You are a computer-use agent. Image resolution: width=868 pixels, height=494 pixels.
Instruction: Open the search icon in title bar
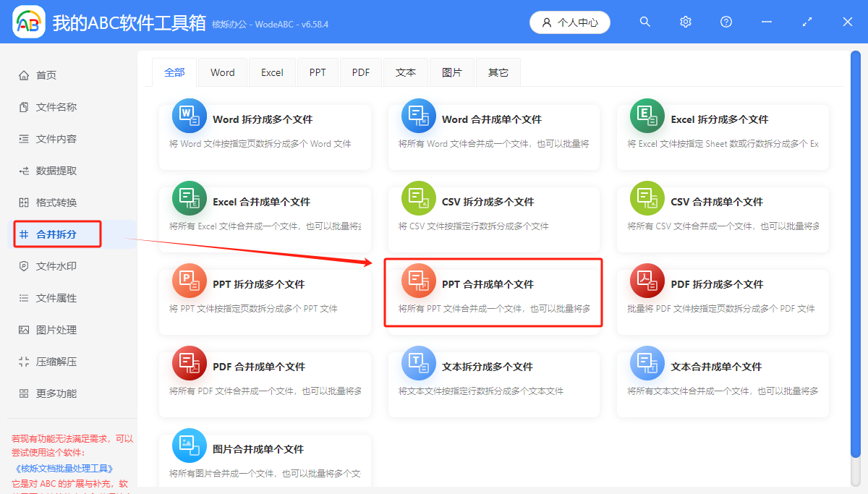click(644, 22)
